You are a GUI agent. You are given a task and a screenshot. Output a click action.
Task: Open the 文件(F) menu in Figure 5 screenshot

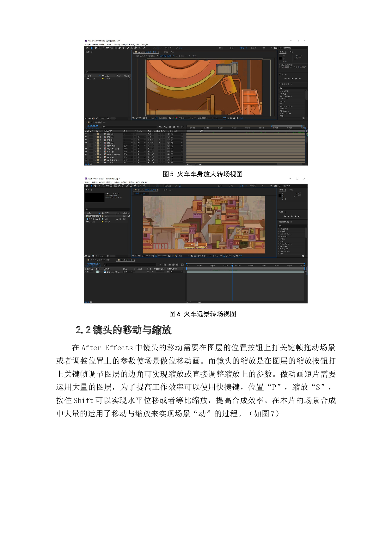(x=88, y=45)
